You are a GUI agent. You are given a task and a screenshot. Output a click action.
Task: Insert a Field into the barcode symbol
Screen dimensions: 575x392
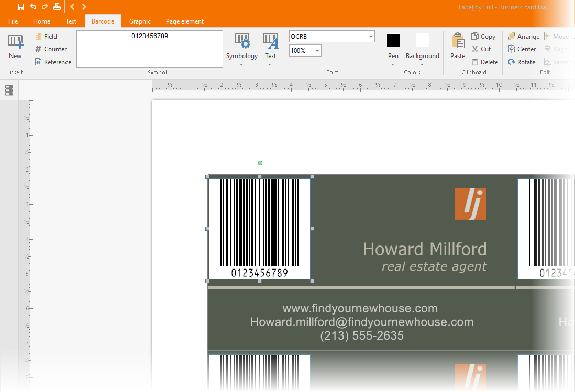point(46,36)
